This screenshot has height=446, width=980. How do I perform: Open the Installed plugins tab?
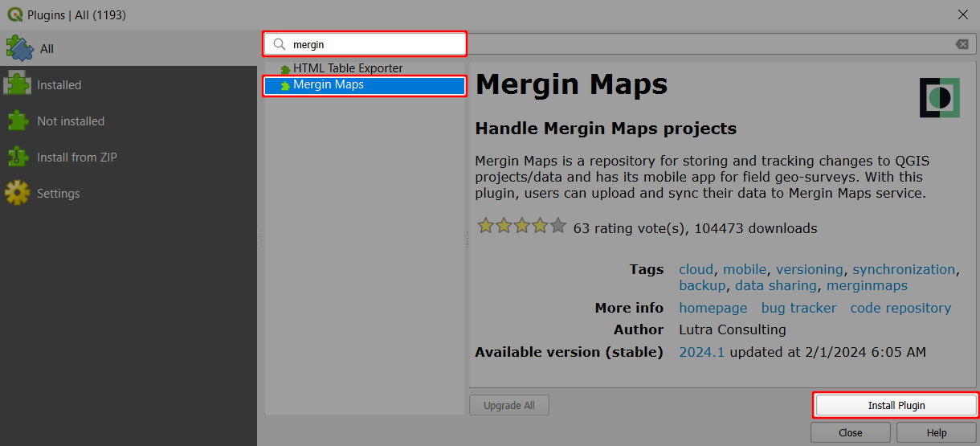[x=129, y=84]
